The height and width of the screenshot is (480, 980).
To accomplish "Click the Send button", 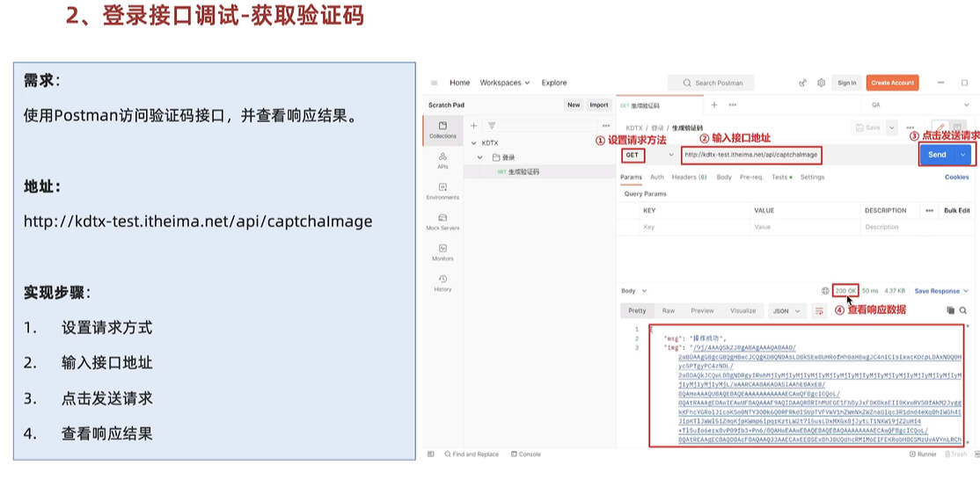I will 937,155.
